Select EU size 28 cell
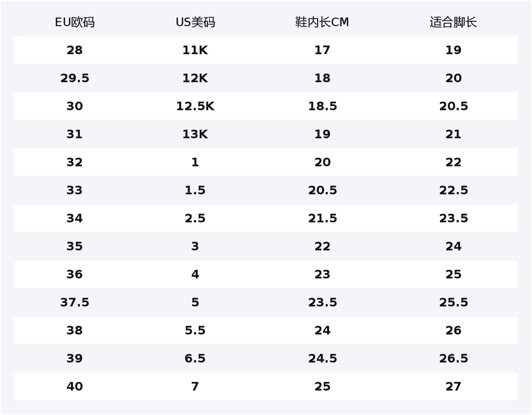The height and width of the screenshot is (415, 532). pos(75,50)
